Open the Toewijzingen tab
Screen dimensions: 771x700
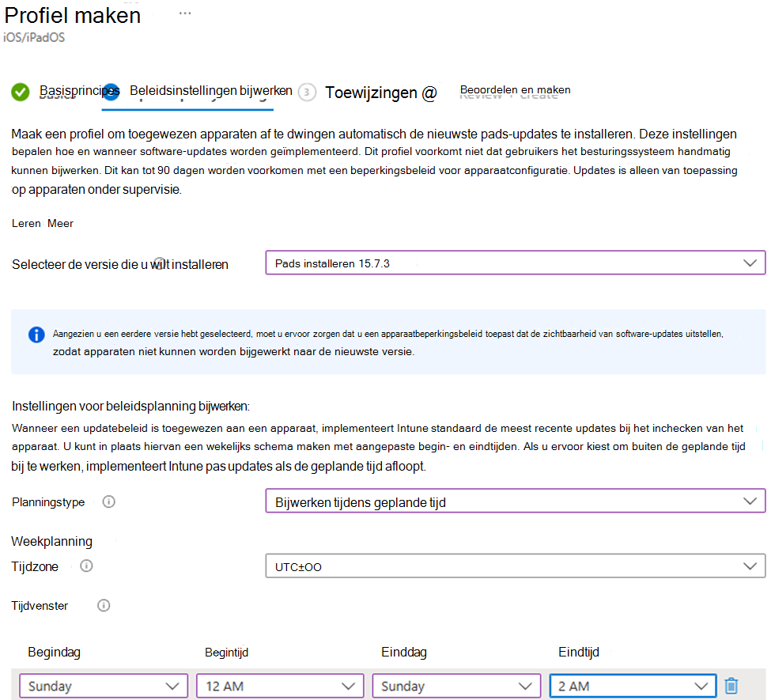point(380,93)
